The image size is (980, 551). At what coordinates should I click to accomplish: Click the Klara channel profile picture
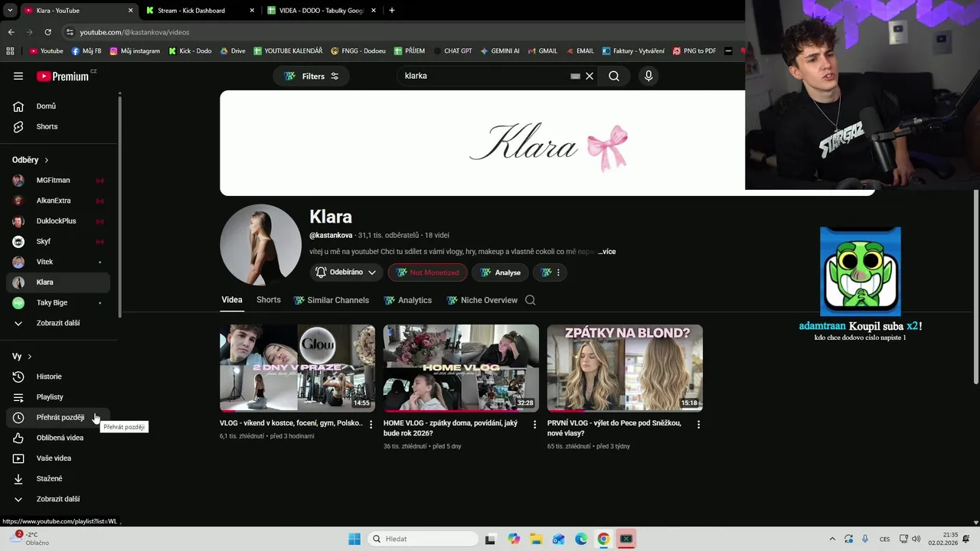pos(260,245)
